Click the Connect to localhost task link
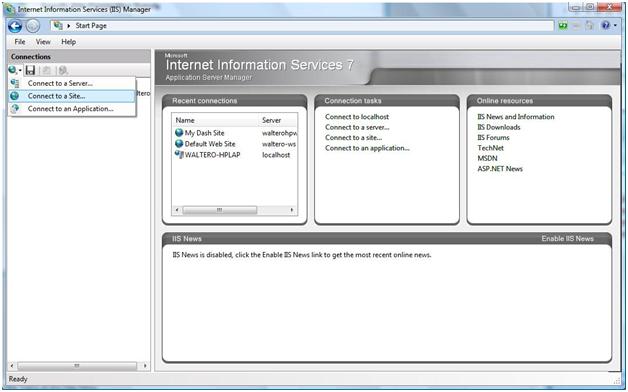 click(357, 117)
